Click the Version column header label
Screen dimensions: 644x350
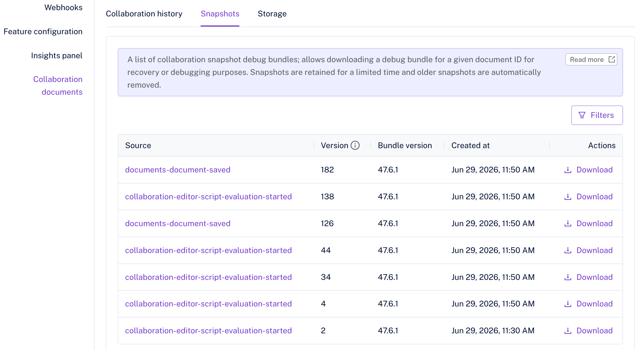[x=334, y=145]
